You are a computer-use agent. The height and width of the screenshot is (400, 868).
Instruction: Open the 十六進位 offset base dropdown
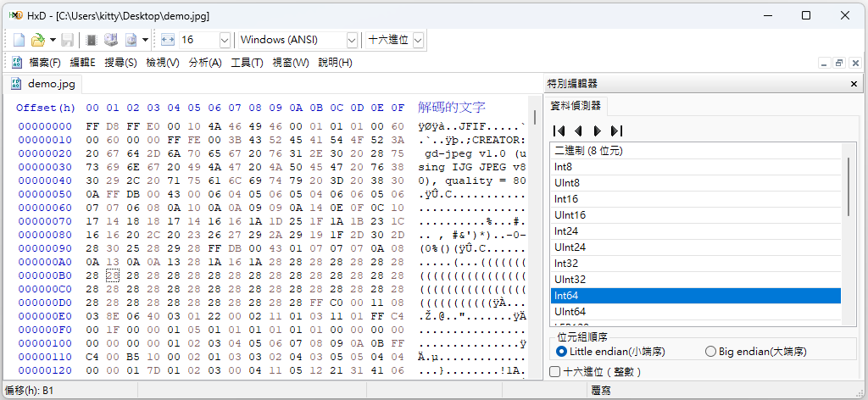[x=418, y=40]
